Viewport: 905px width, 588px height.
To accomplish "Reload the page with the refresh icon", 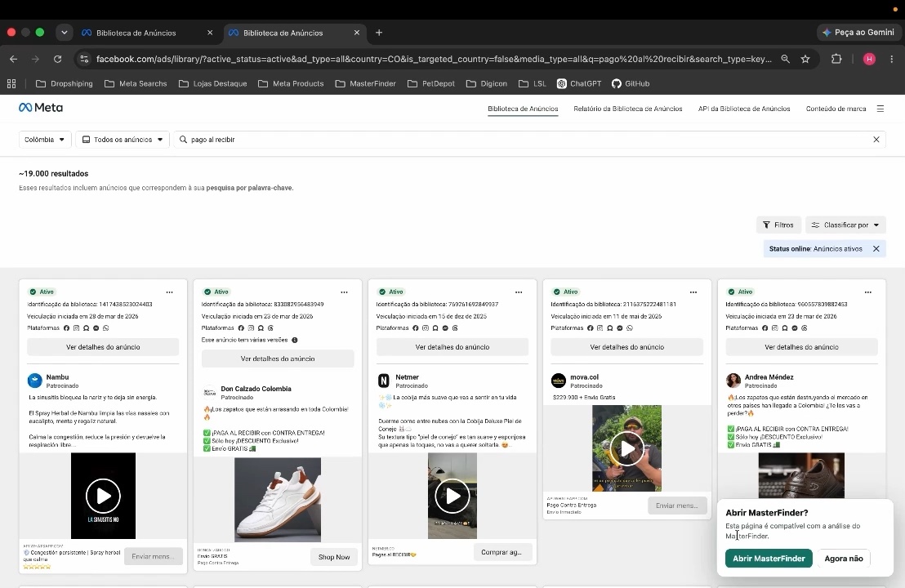I will 58,59.
